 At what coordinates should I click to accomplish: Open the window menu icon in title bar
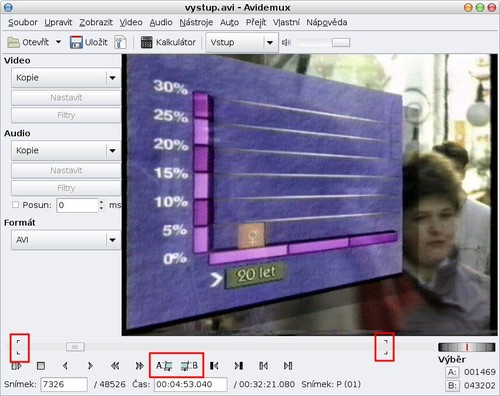tap(8, 7)
